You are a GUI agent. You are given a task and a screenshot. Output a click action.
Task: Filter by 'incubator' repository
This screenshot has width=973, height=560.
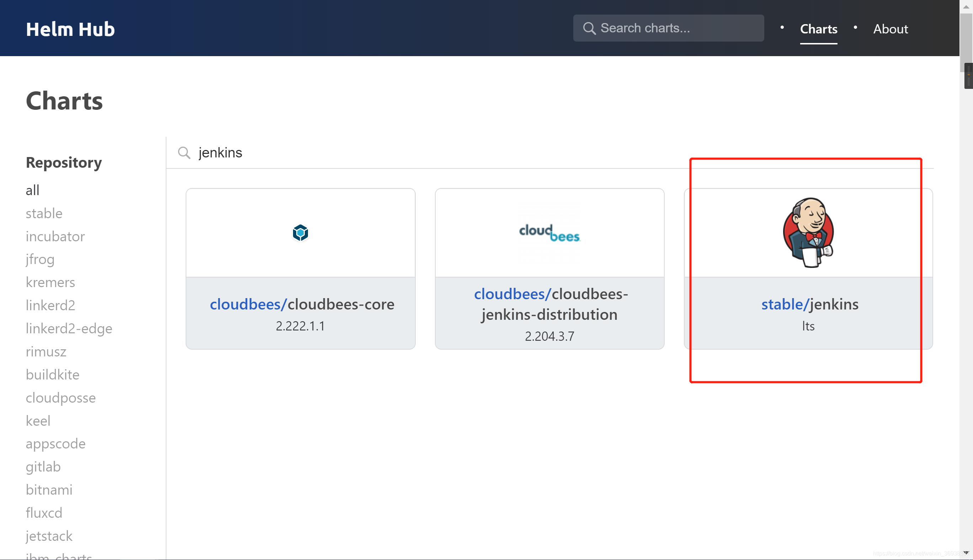pyautogui.click(x=55, y=236)
